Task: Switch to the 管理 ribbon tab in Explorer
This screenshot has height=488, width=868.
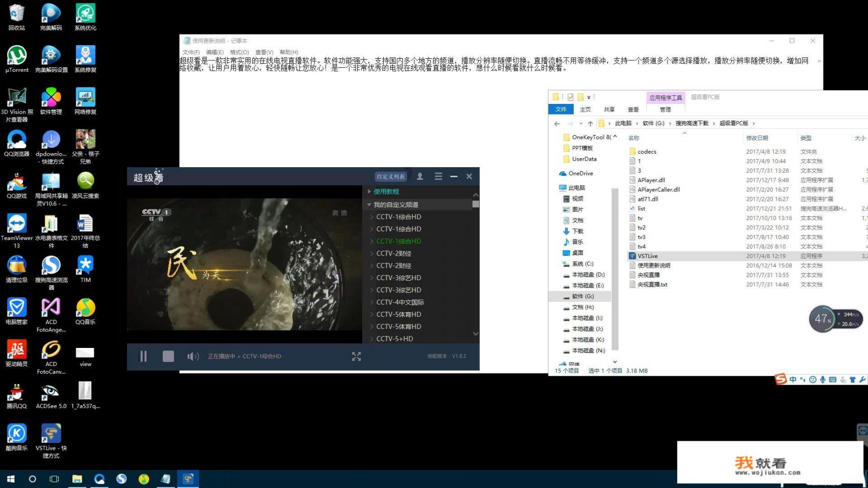Action: click(x=665, y=109)
